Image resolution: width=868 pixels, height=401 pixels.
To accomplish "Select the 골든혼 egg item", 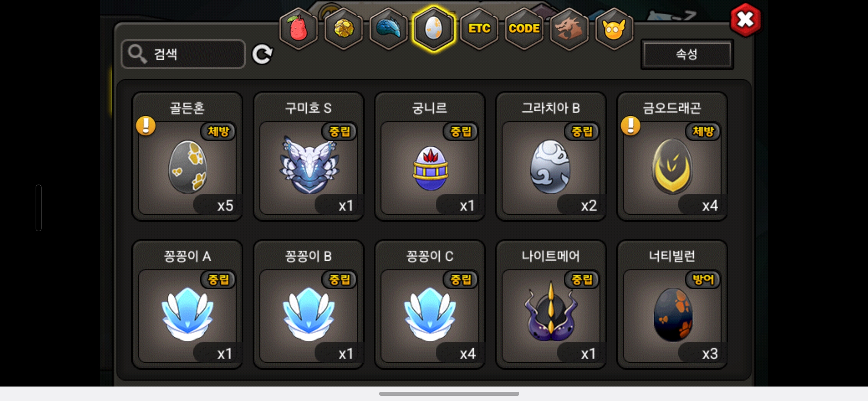I will 187,156.
